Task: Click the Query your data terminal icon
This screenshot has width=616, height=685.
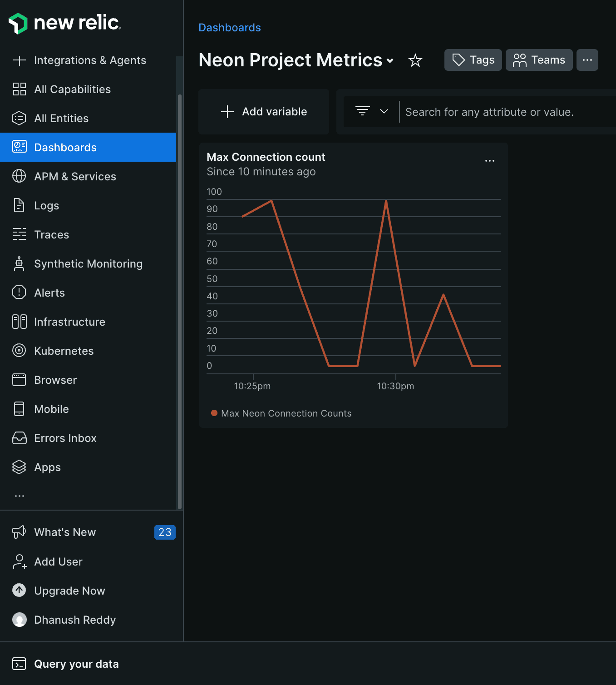Action: click(x=19, y=664)
